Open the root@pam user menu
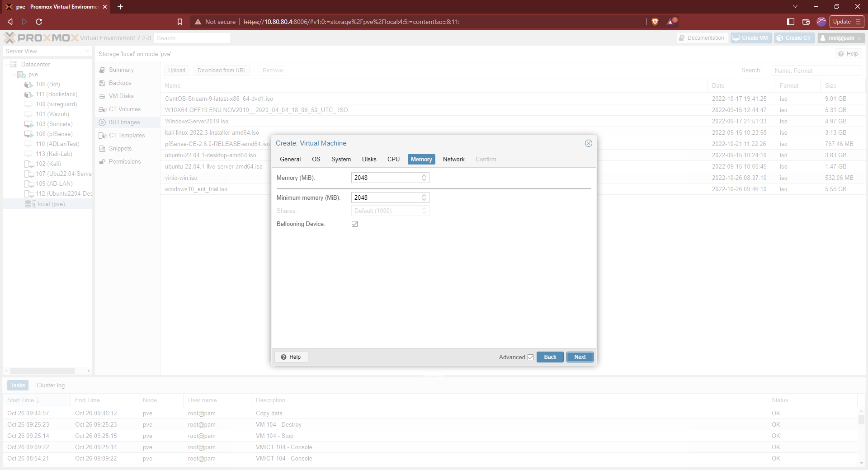 coord(840,38)
